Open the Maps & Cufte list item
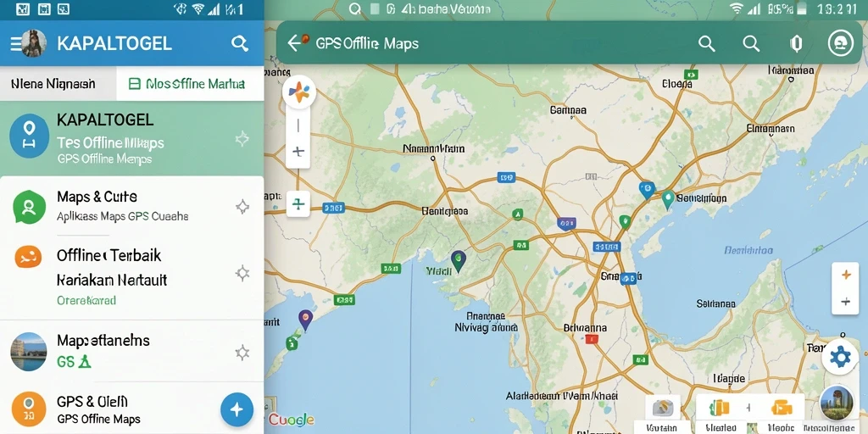The height and width of the screenshot is (434, 868). 131,206
